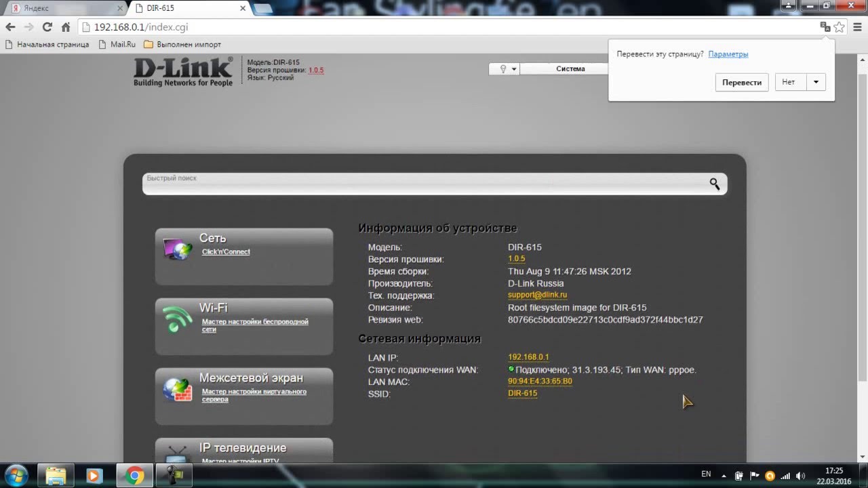
Task: Click the EN language indicator
Action: click(x=706, y=474)
